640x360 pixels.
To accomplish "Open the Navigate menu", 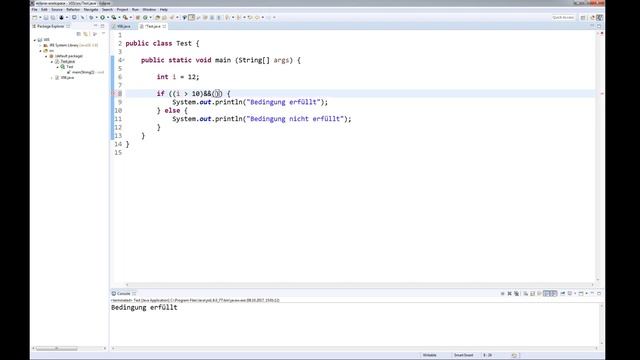I will click(91, 9).
